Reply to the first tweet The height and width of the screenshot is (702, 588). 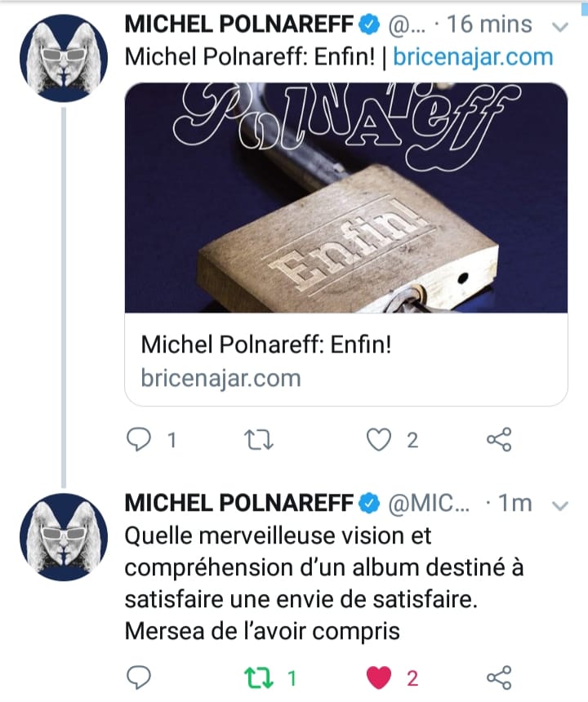(143, 441)
